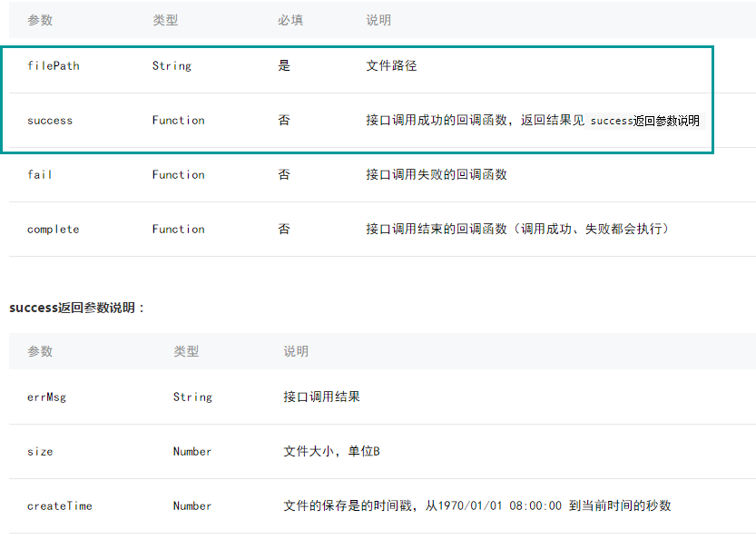The height and width of the screenshot is (539, 756).
Task: Click 'String' type in errMsg row
Action: (x=192, y=397)
